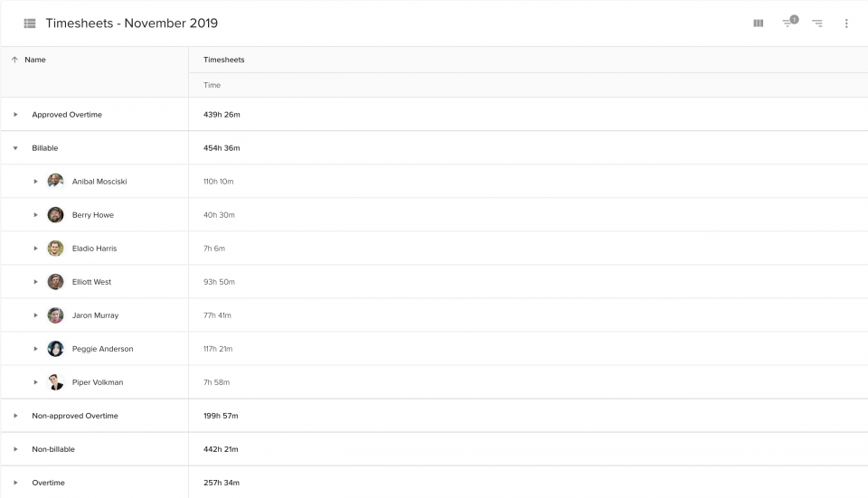Screen dimensions: 868x498
Task: Collapse the Billable group
Action: pyautogui.click(x=15, y=148)
